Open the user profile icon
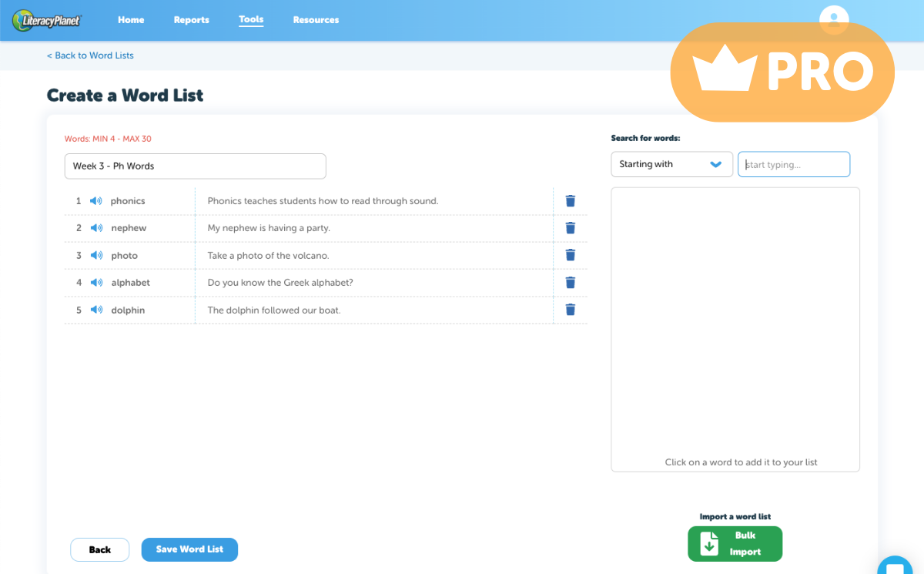This screenshot has height=574, width=924. coord(834,20)
